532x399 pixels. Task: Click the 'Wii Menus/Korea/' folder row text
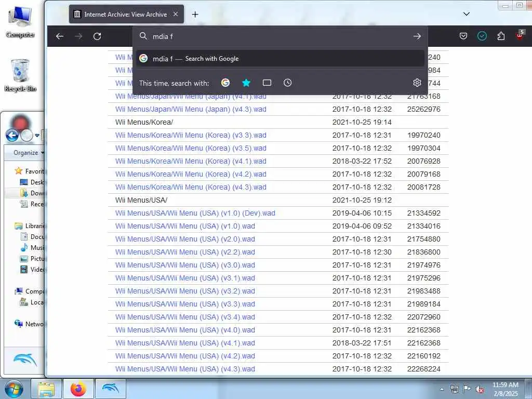[x=144, y=122]
